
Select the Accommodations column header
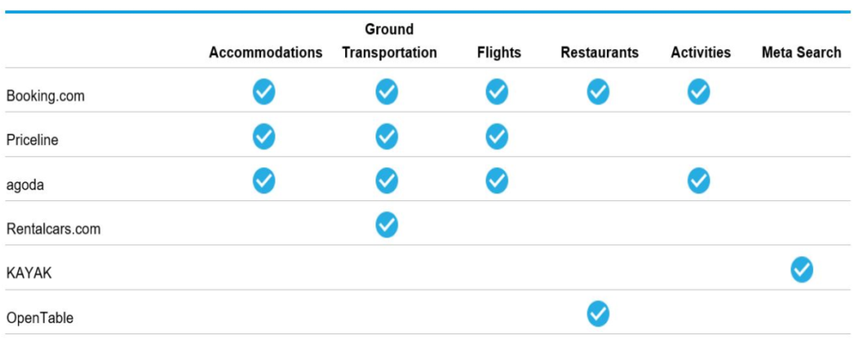click(x=265, y=53)
